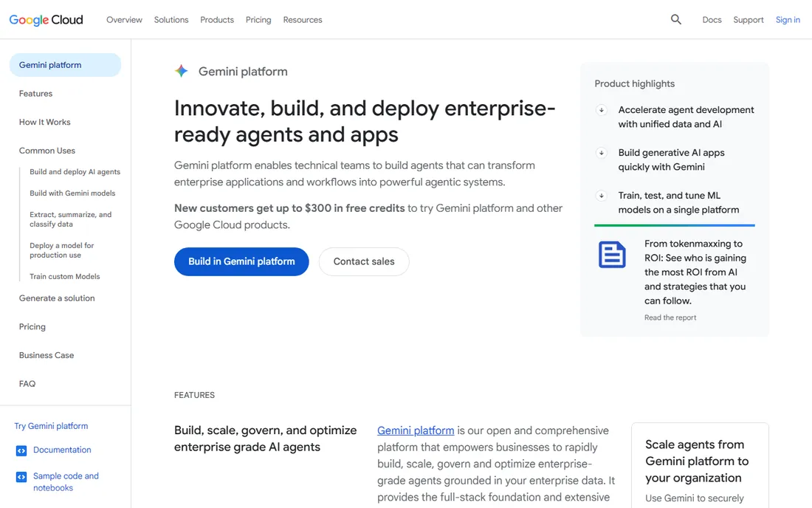This screenshot has height=508, width=812.
Task: Select Pricing in the left sidebar
Action: click(32, 326)
